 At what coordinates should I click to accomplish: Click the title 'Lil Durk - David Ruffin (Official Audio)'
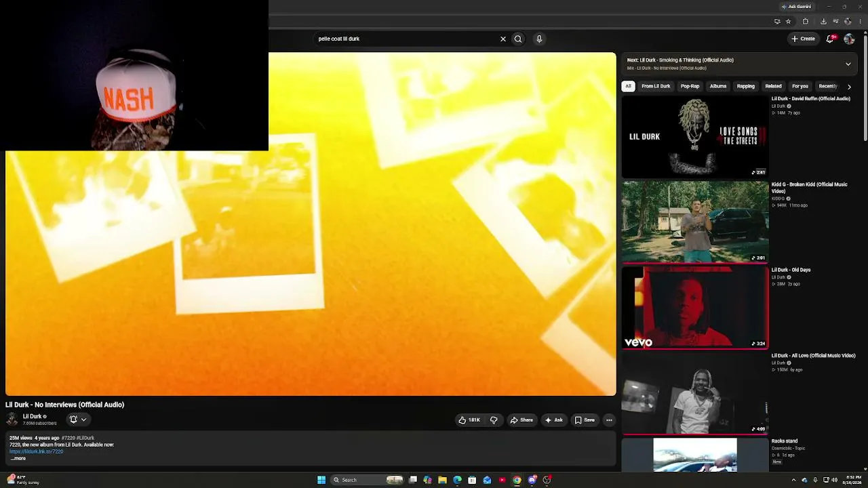(x=811, y=99)
